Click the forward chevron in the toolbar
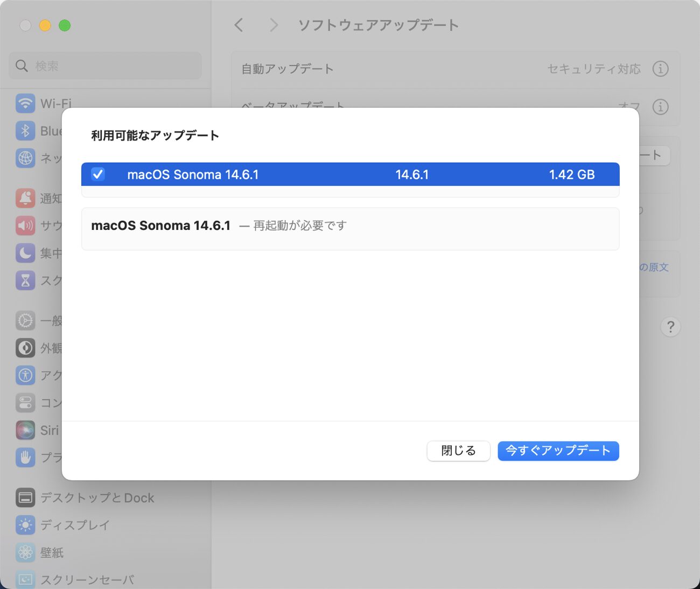Viewport: 700px width, 589px height. [x=274, y=25]
